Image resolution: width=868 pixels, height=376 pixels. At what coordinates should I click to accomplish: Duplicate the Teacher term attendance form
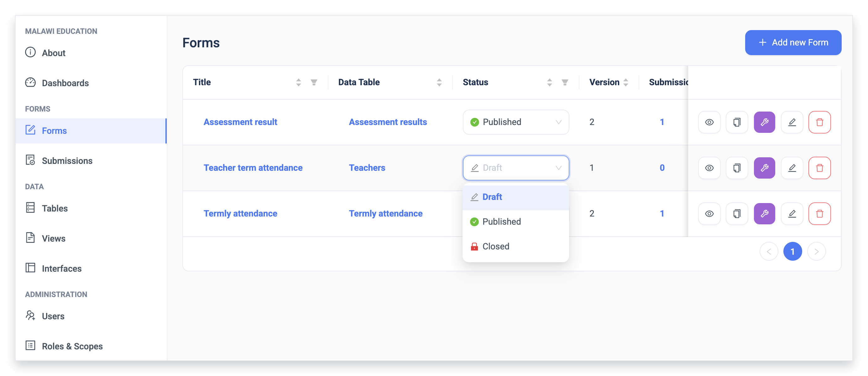737,168
